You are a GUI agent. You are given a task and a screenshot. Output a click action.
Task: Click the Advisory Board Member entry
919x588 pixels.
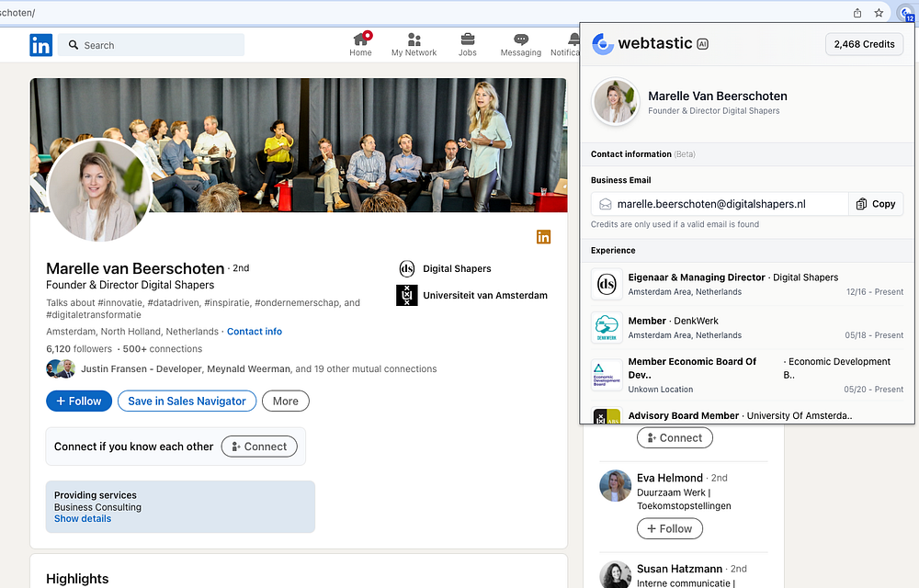pyautogui.click(x=747, y=415)
